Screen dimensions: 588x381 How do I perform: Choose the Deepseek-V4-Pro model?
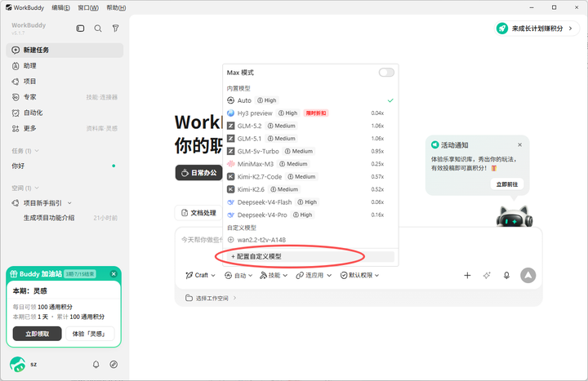point(310,215)
